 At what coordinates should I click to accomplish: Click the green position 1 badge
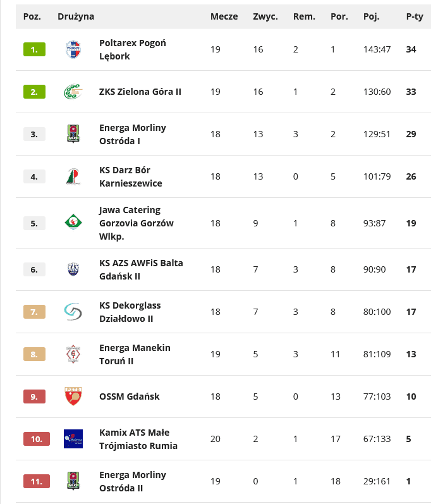(34, 49)
